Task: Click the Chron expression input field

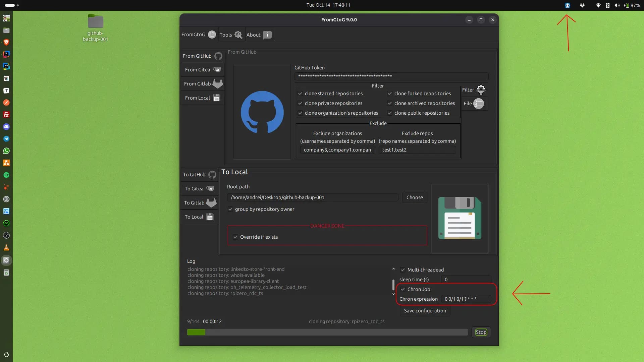Action: pos(466,299)
